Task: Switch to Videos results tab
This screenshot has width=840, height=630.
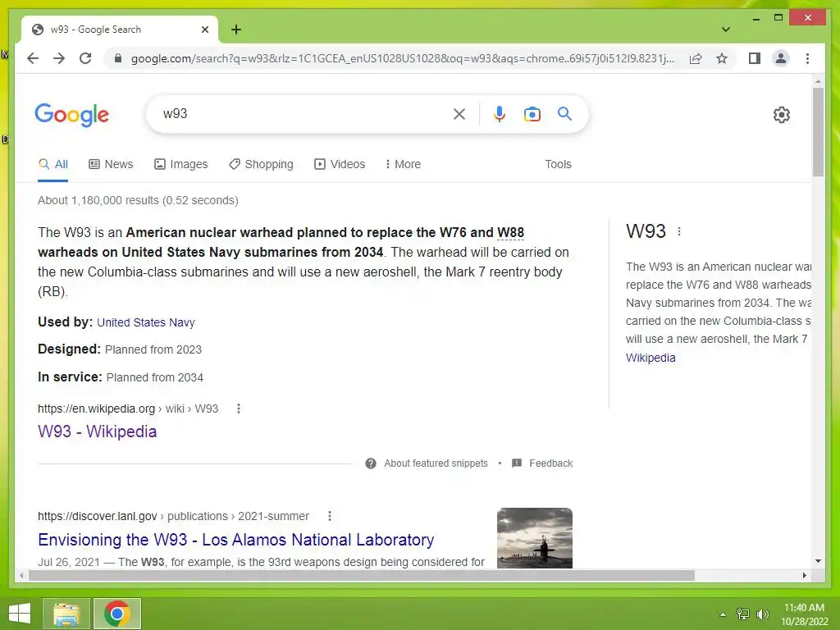Action: tap(340, 164)
